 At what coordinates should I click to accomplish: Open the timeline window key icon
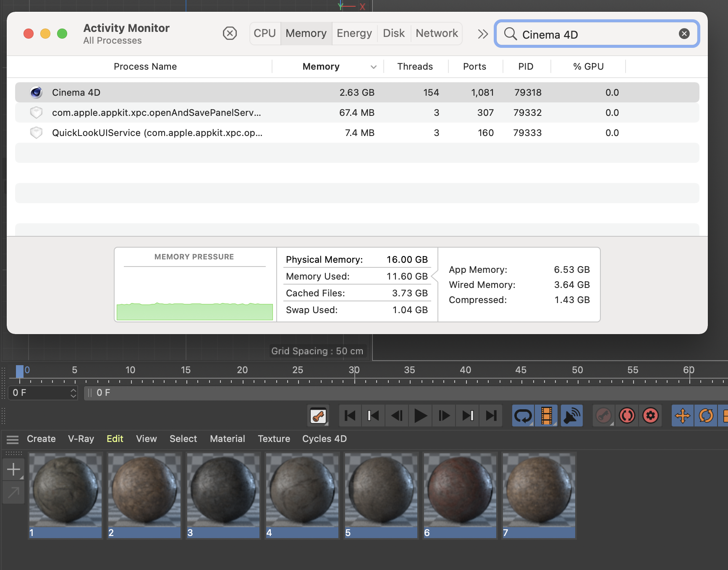pyautogui.click(x=318, y=416)
